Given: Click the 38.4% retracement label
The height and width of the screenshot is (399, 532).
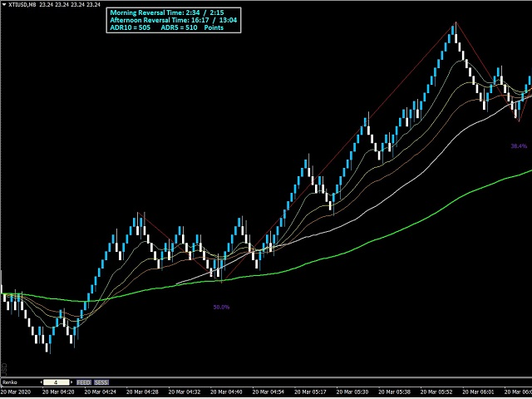Looking at the screenshot, I should coord(519,146).
